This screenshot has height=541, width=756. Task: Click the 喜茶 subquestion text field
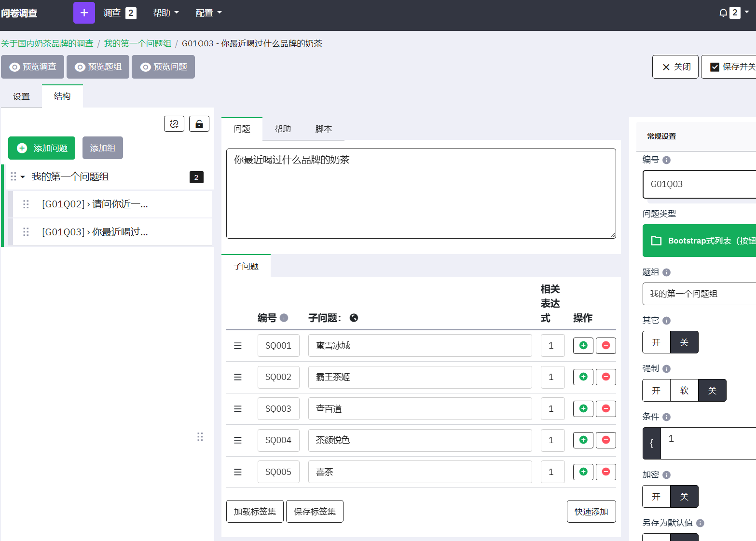click(x=419, y=472)
